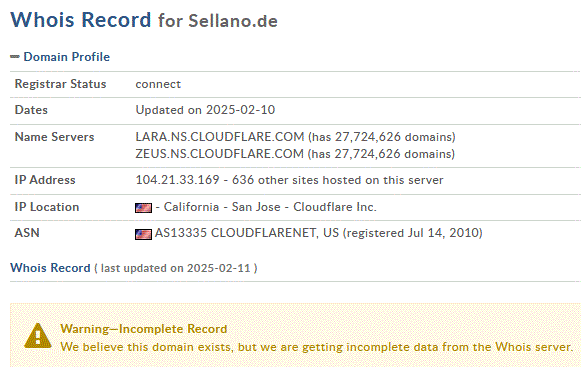This screenshot has height=368, width=582.
Task: Click the Domain Profile heading link
Action: pos(66,57)
